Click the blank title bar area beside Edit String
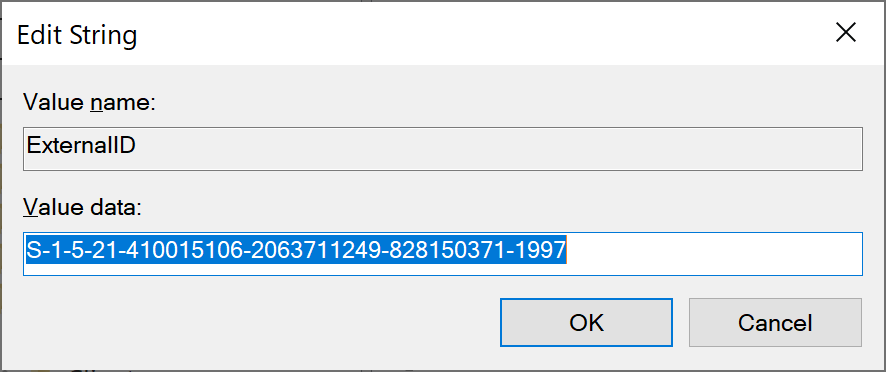This screenshot has height=372, width=886. click(x=480, y=33)
